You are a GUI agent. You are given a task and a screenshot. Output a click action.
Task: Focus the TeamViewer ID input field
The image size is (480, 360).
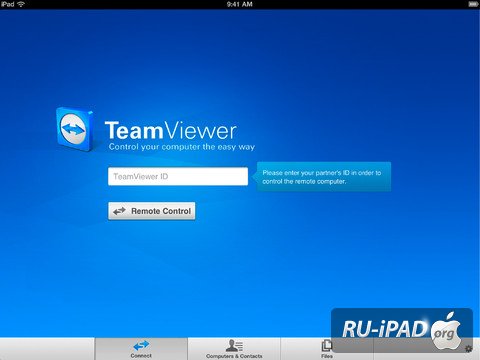178,176
